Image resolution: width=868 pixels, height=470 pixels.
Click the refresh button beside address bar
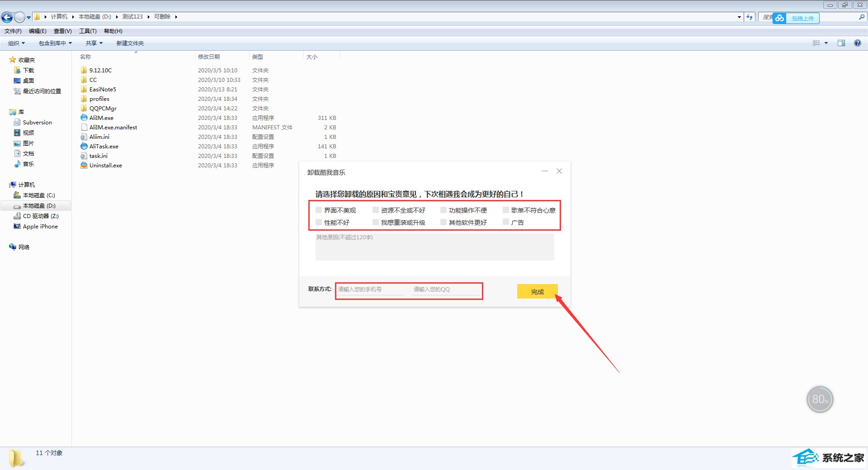pos(750,17)
